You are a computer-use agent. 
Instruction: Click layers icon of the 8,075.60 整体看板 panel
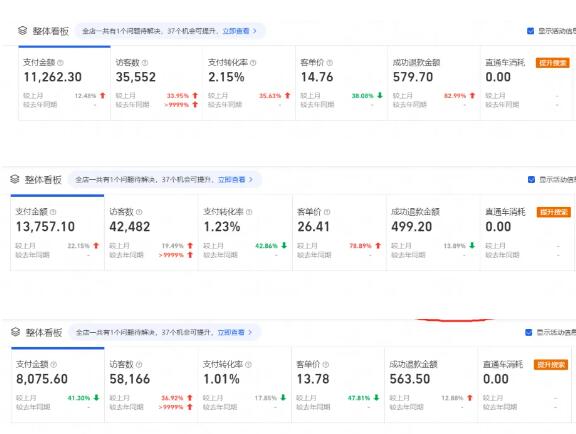[x=15, y=332]
